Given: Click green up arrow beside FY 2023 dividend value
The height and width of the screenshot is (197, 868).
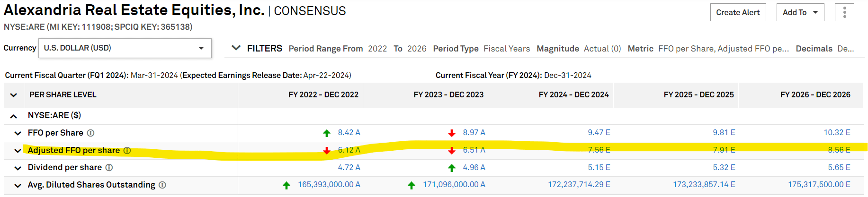Looking at the screenshot, I should [x=452, y=168].
